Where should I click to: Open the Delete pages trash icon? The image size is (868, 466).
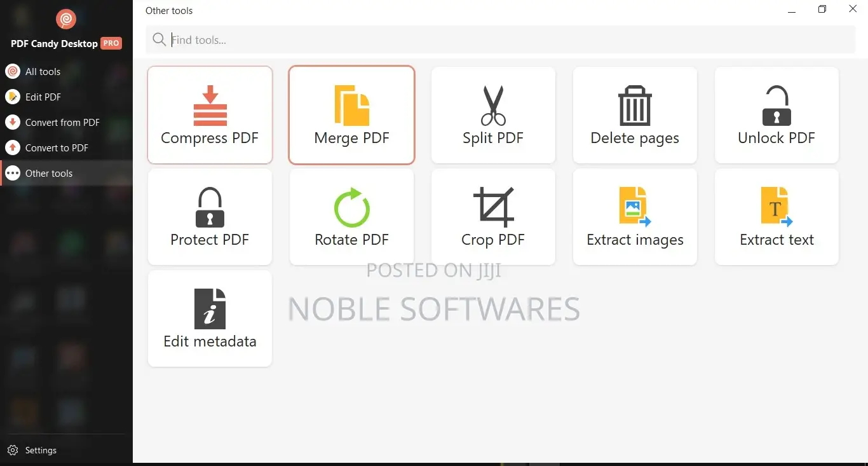[x=635, y=106]
